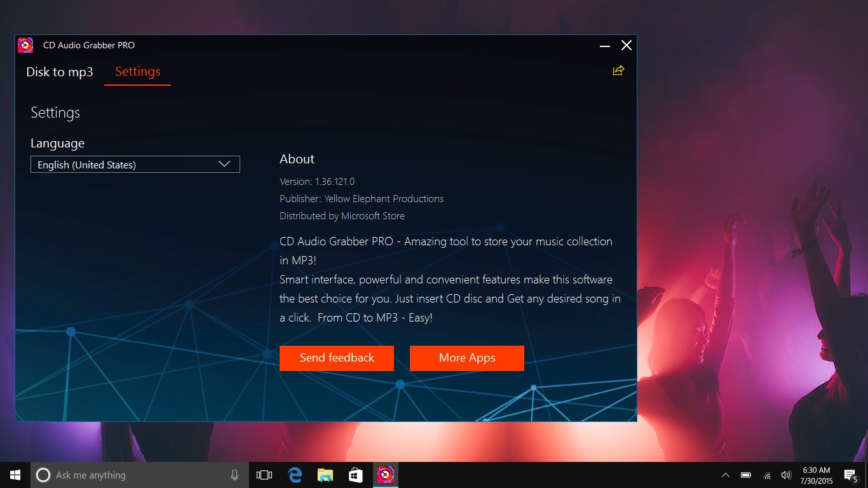The height and width of the screenshot is (488, 868).
Task: Collapse the English (United States) combo box chevron
Action: [224, 164]
